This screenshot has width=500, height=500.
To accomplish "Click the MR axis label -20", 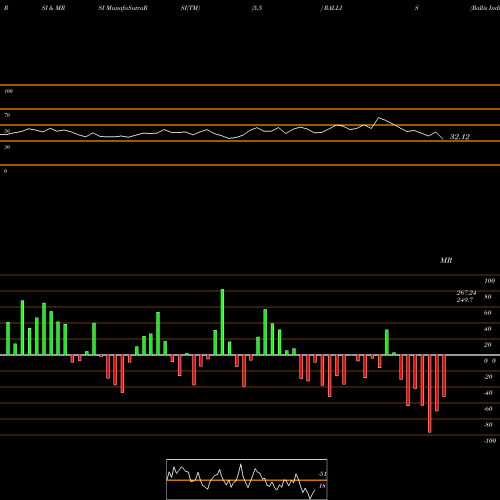I will (x=488, y=377).
